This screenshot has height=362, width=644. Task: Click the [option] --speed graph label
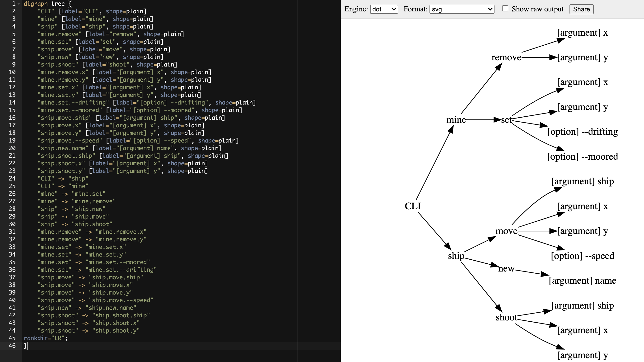click(x=582, y=256)
